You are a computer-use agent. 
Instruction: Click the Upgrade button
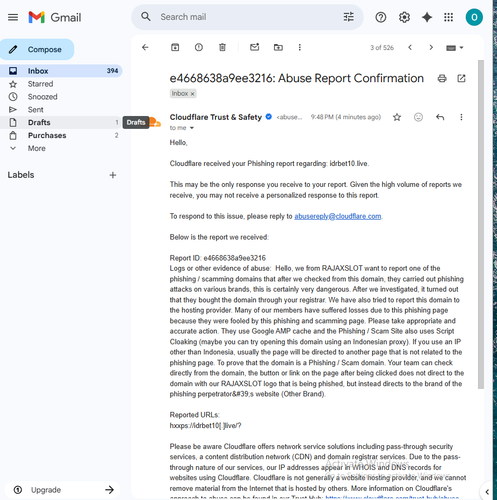pos(63,490)
